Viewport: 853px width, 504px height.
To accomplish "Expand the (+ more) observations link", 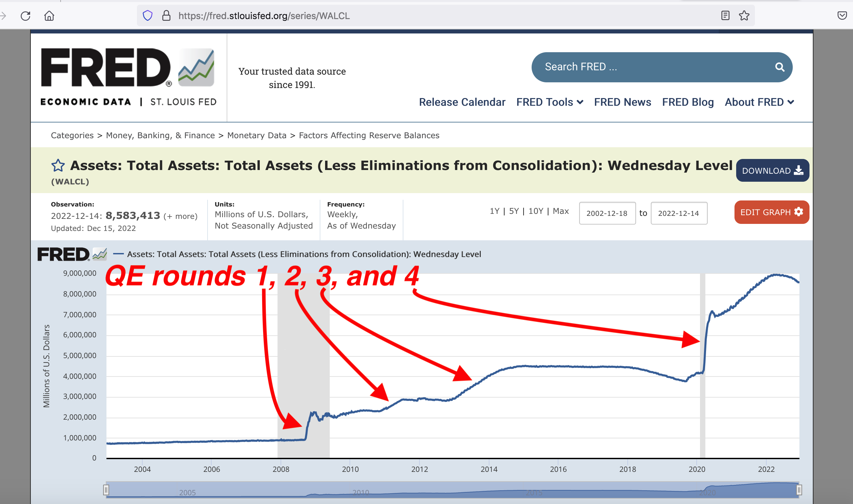I will (180, 216).
